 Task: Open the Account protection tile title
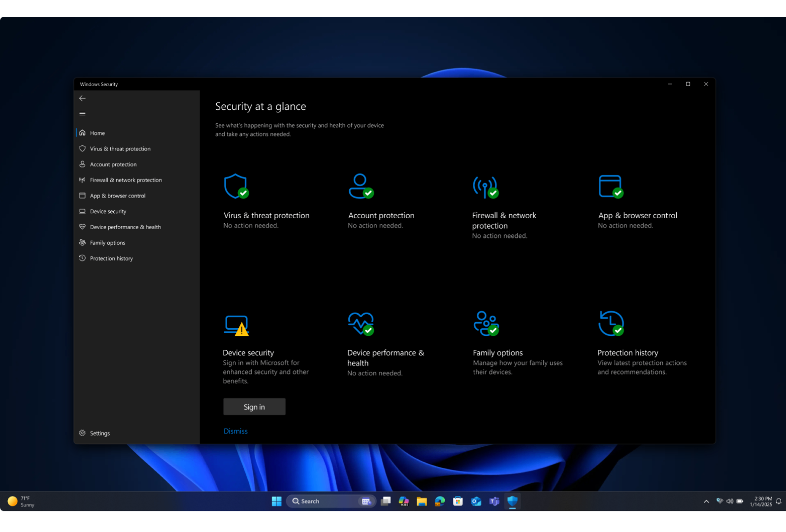coord(381,216)
